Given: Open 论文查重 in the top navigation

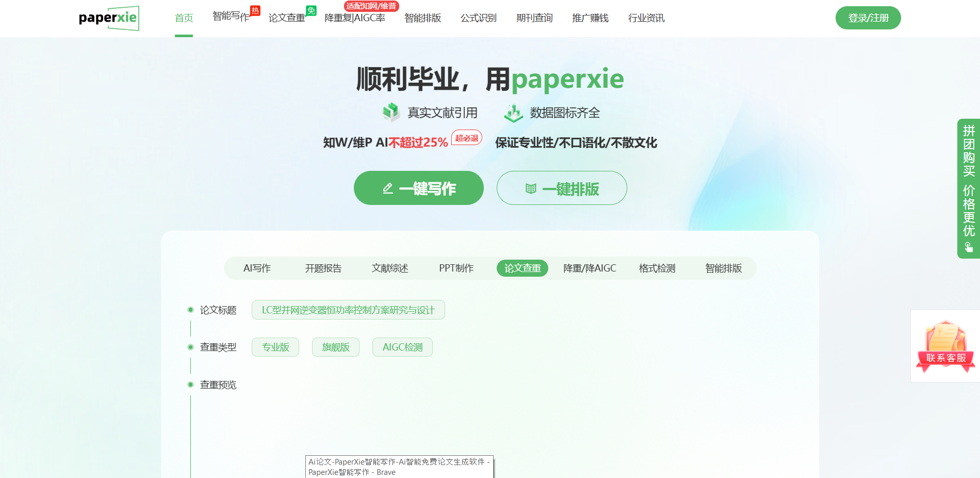Looking at the screenshot, I should 286,18.
